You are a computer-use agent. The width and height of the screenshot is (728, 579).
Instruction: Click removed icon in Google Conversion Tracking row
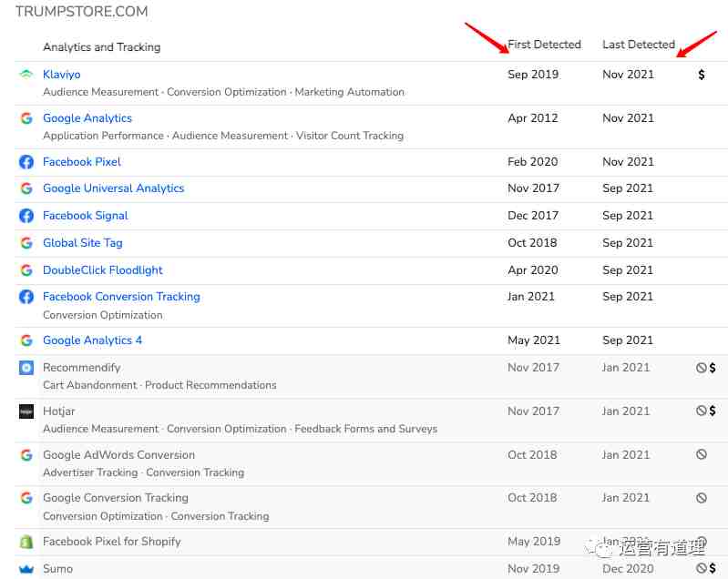coord(701,498)
